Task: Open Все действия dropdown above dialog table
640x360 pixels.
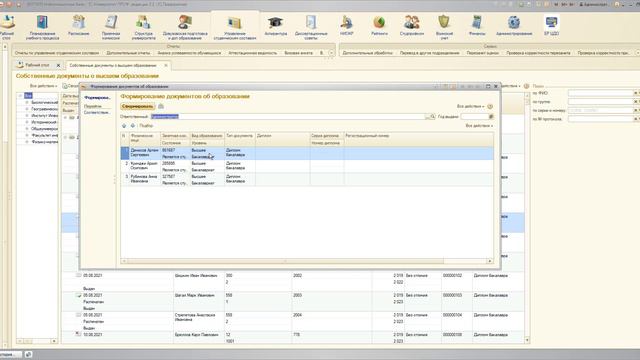Action: point(479,126)
